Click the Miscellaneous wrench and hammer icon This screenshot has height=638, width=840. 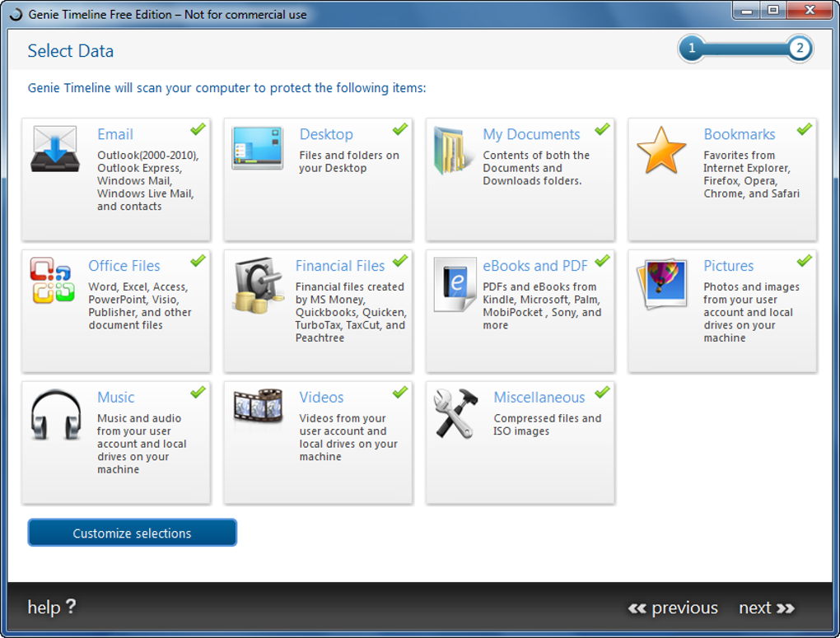coord(456,413)
